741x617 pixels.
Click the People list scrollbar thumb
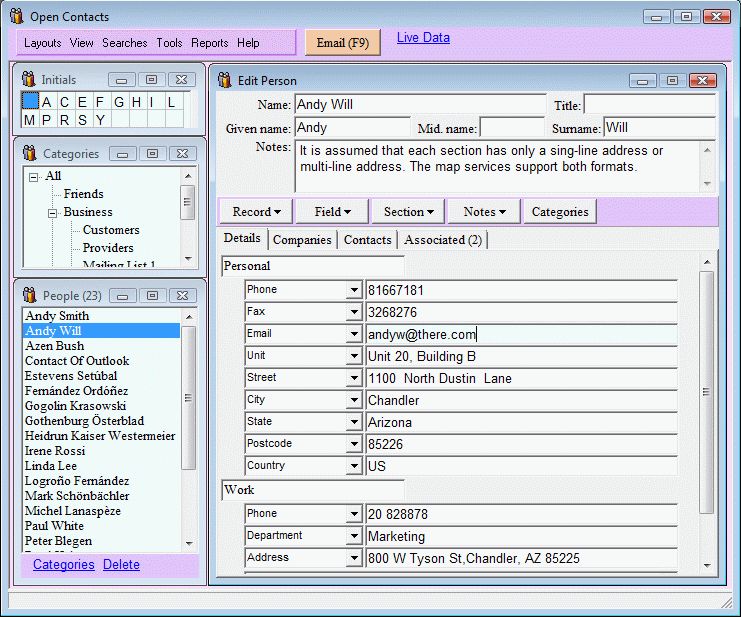pyautogui.click(x=189, y=398)
